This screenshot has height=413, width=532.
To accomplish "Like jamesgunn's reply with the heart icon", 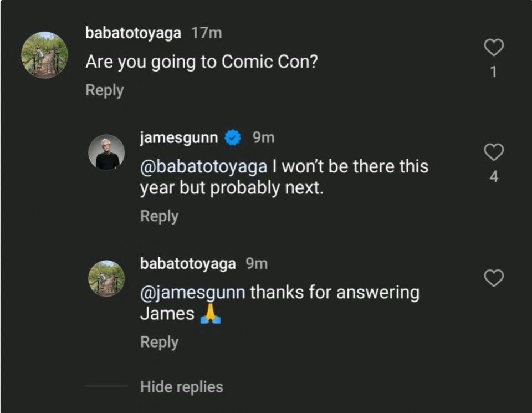I will coord(494,151).
